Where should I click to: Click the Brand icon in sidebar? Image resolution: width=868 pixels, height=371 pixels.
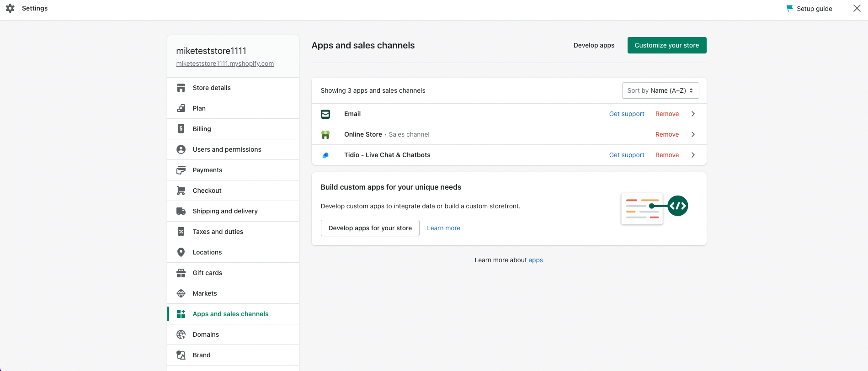pyautogui.click(x=181, y=355)
